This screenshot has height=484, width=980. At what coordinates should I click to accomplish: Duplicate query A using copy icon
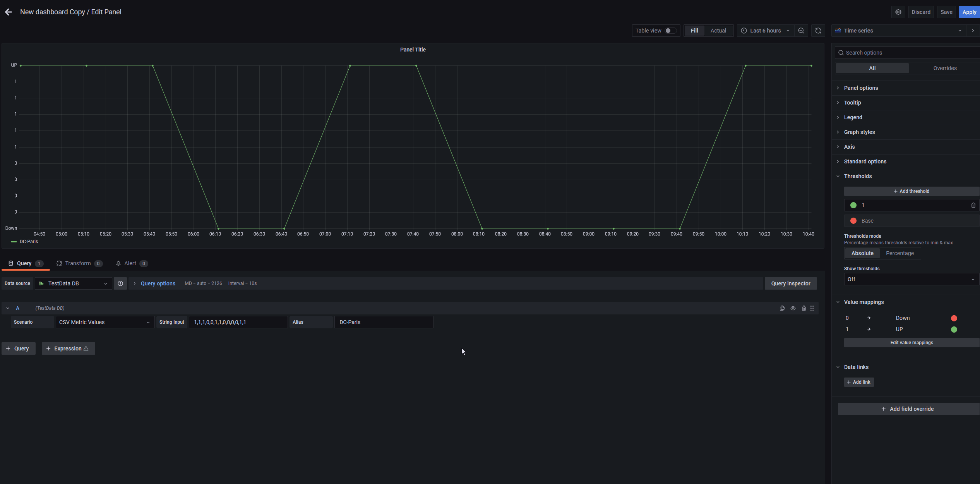782,308
